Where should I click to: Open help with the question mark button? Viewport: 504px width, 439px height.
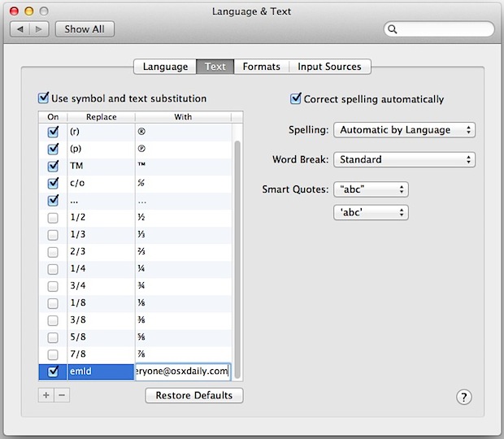[x=464, y=398]
